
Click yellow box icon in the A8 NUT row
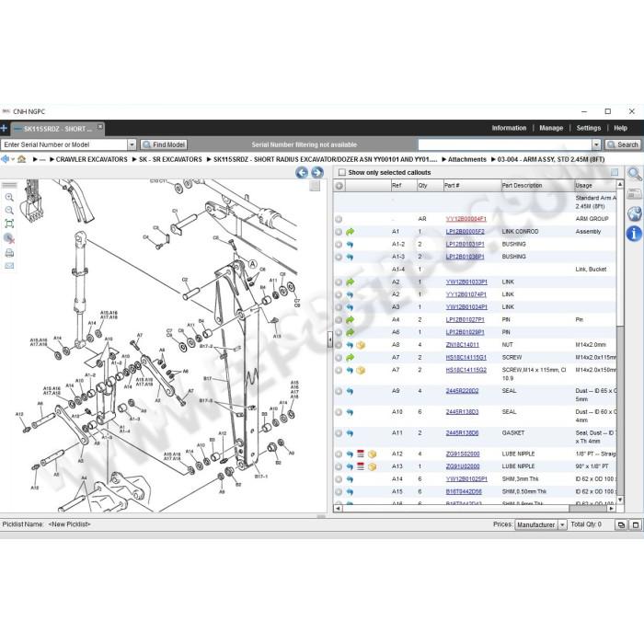361,345
